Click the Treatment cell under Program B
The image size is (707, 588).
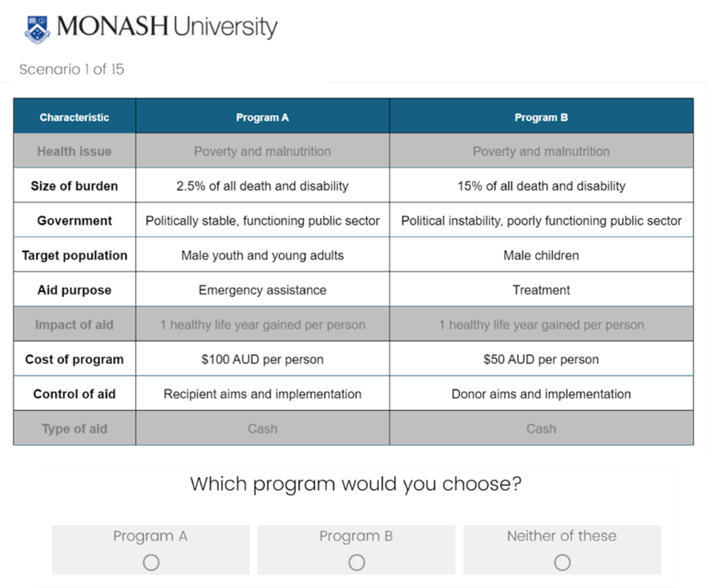541,290
